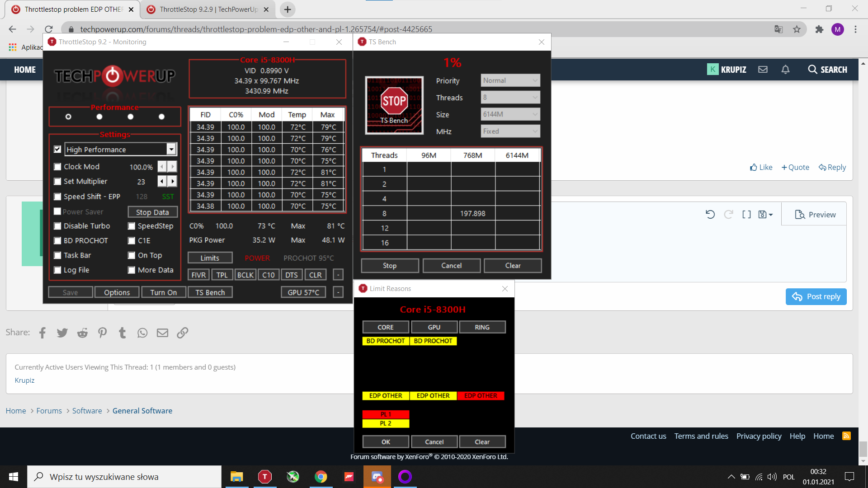This screenshot has height=488, width=868.
Task: Toggle the High Performance profile checkbox
Action: click(57, 149)
